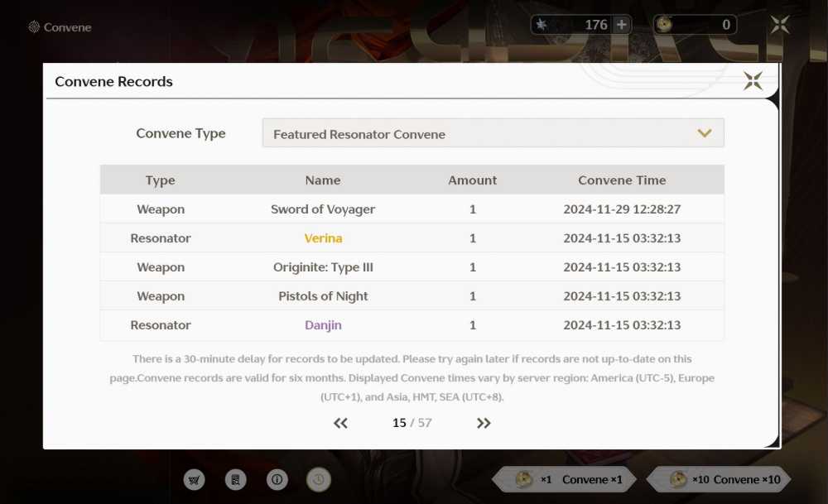This screenshot has width=828, height=504.
Task: Click the Weapon type in Pistols of Night row
Action: click(161, 296)
